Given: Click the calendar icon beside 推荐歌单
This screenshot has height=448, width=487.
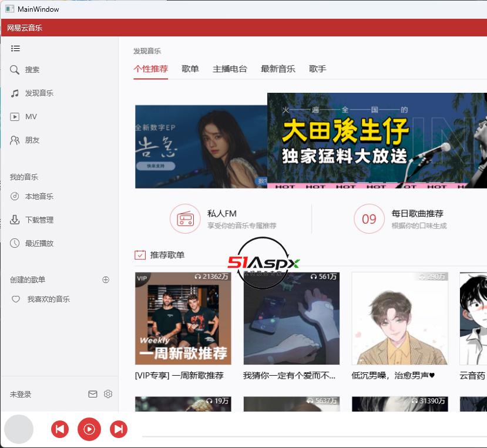Looking at the screenshot, I should click(140, 255).
